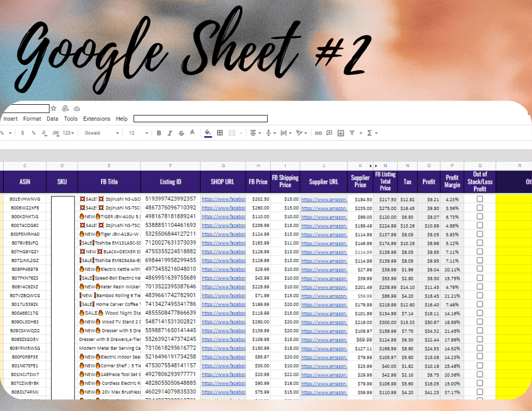
Task: Open Amazon supplier URL in B006W22KF8 row
Action: tap(324, 208)
